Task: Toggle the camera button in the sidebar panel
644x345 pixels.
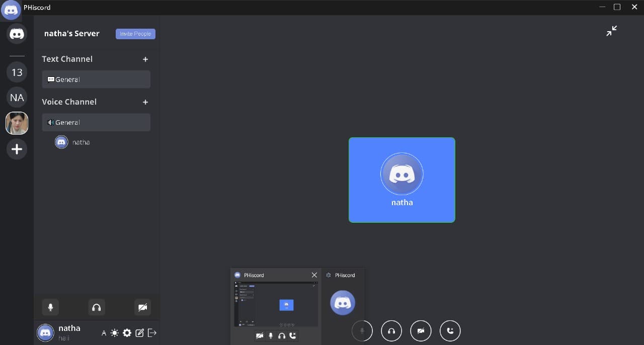Action: click(142, 307)
